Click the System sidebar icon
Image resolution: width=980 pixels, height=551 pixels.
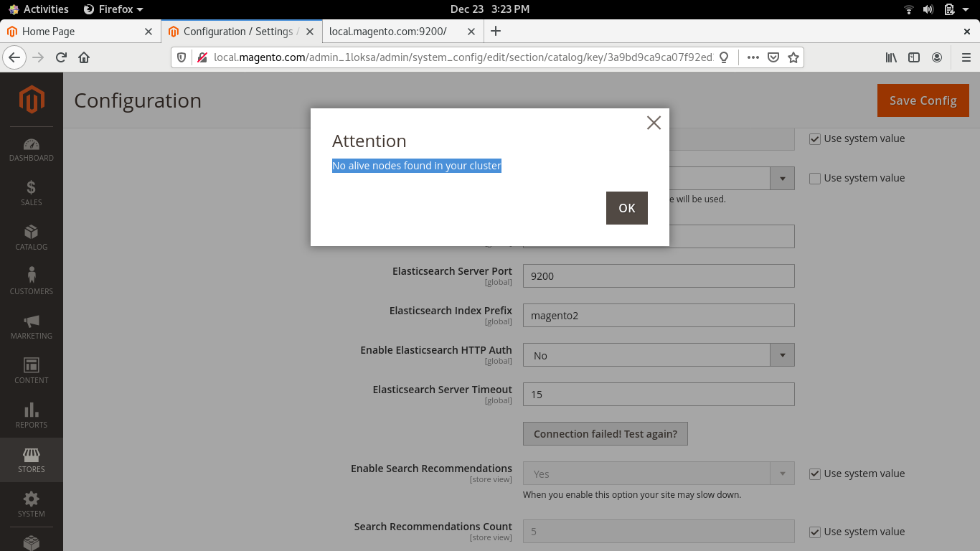pyautogui.click(x=31, y=504)
